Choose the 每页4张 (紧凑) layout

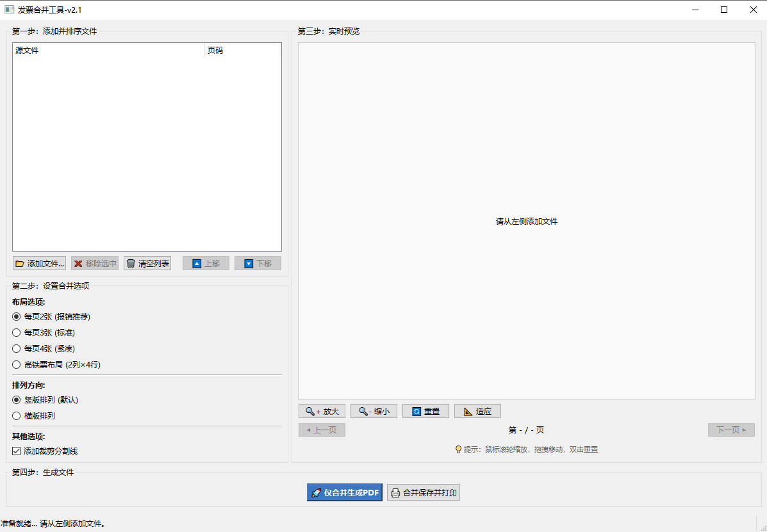17,348
